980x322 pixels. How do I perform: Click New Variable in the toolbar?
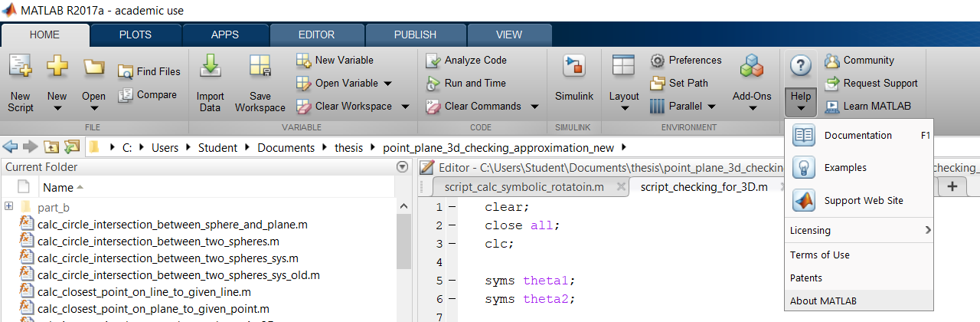point(335,60)
